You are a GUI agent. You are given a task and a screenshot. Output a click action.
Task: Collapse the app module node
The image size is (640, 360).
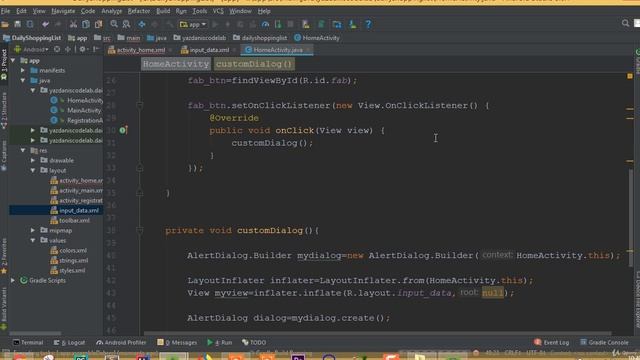13,60
